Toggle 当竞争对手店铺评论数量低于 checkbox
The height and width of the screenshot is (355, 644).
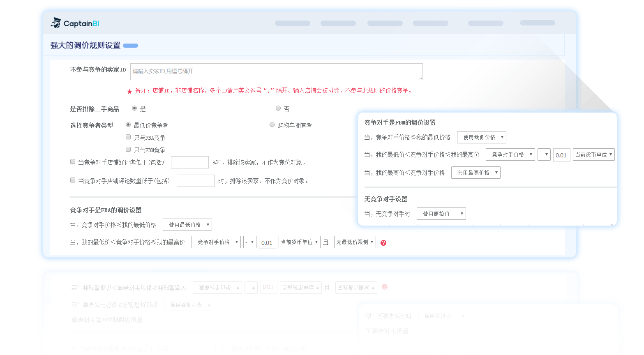click(x=73, y=180)
